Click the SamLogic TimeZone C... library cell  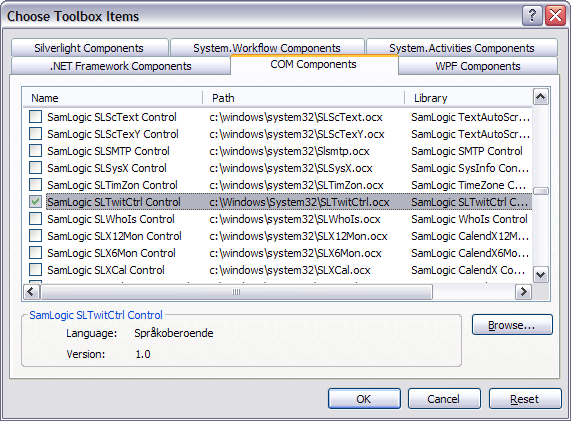(469, 185)
